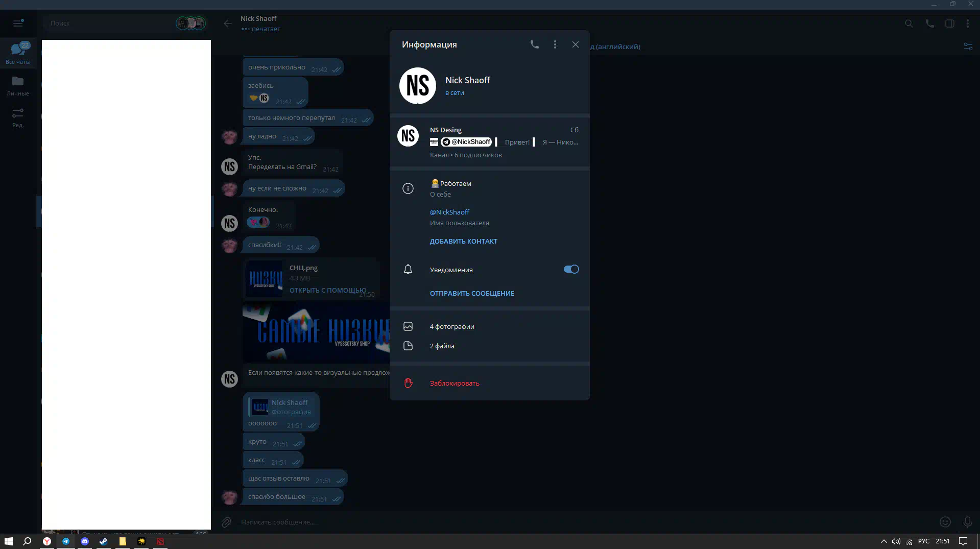980x549 pixels.
Task: Block user with Заблокировать
Action: (454, 383)
